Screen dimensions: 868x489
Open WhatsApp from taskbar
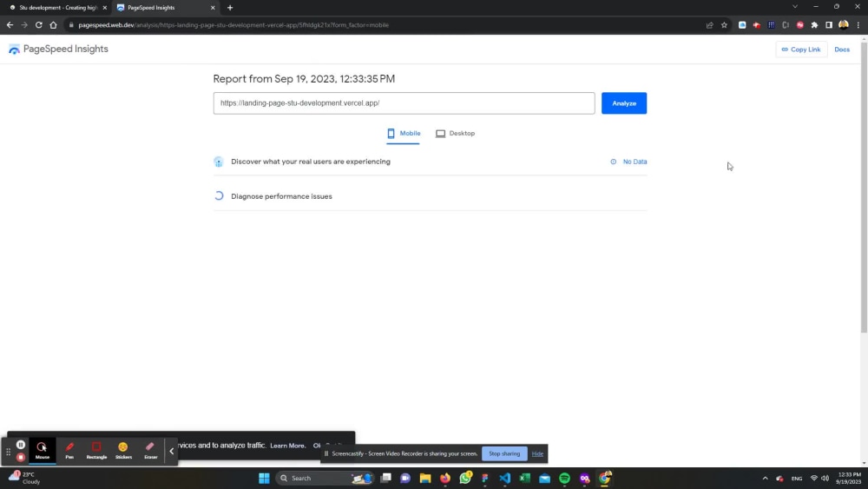pos(465,478)
